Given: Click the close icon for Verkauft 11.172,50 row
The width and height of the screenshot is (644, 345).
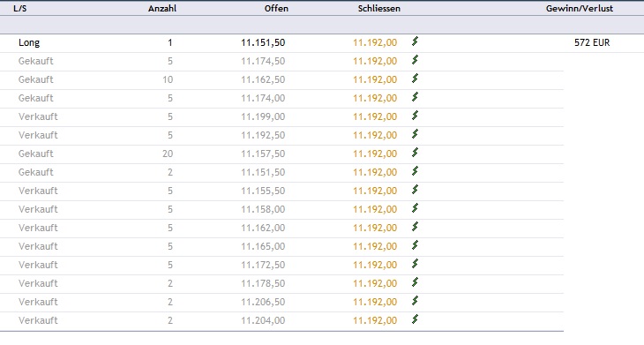Looking at the screenshot, I should pos(415,263).
